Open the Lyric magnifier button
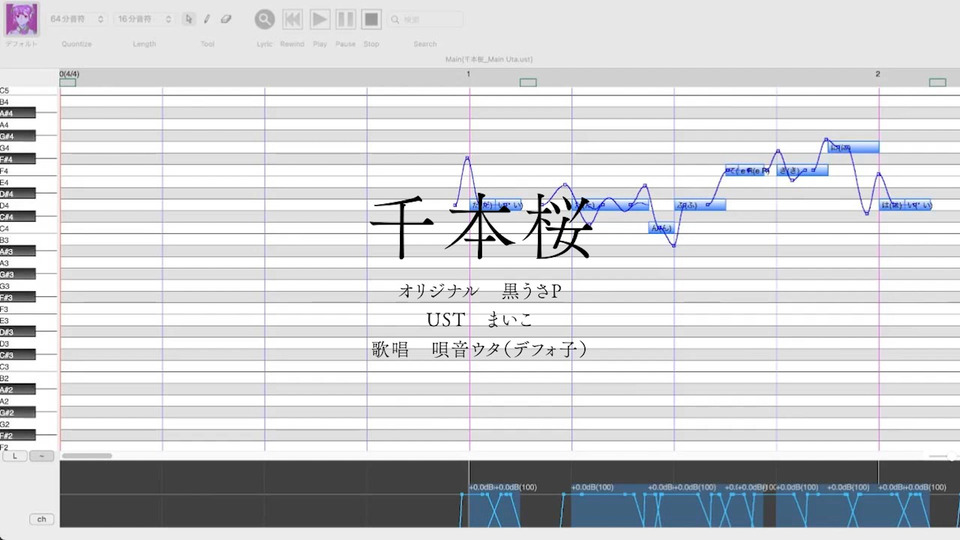This screenshot has width=960, height=540. tap(264, 20)
